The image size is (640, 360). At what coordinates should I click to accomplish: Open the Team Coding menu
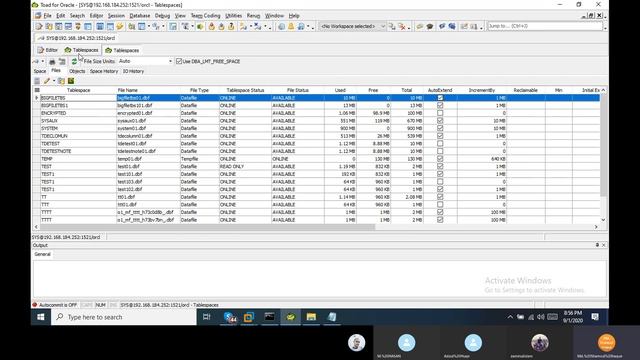point(205,16)
